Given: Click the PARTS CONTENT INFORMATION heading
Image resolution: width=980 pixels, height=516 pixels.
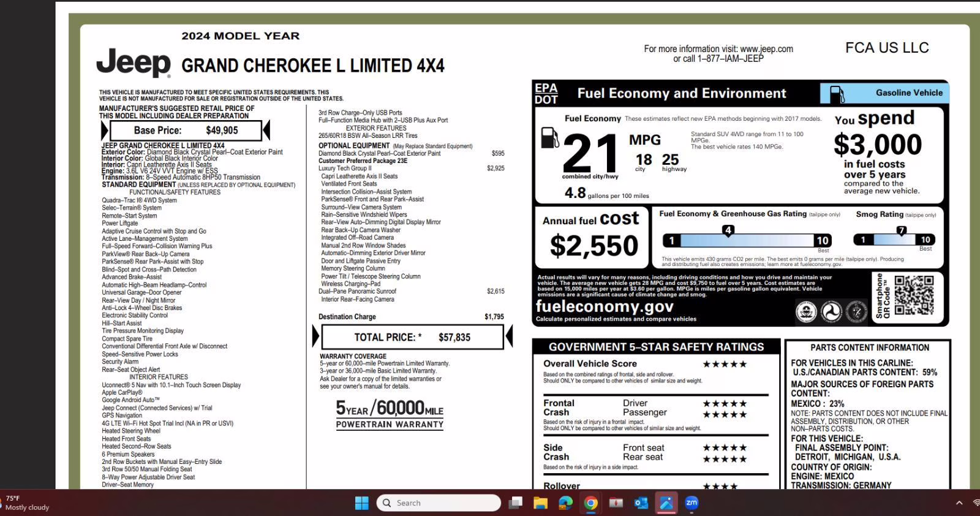Looking at the screenshot, I should pyautogui.click(x=869, y=347).
